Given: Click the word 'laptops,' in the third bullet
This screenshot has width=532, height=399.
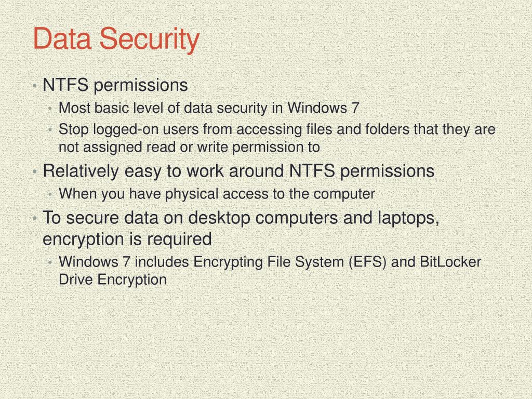Looking at the screenshot, I should [x=408, y=218].
